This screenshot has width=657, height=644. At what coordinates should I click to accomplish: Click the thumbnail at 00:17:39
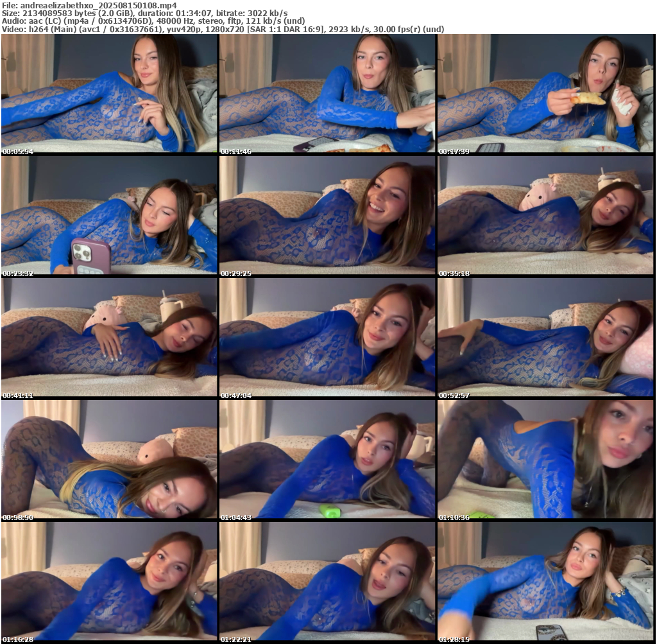(x=545, y=94)
